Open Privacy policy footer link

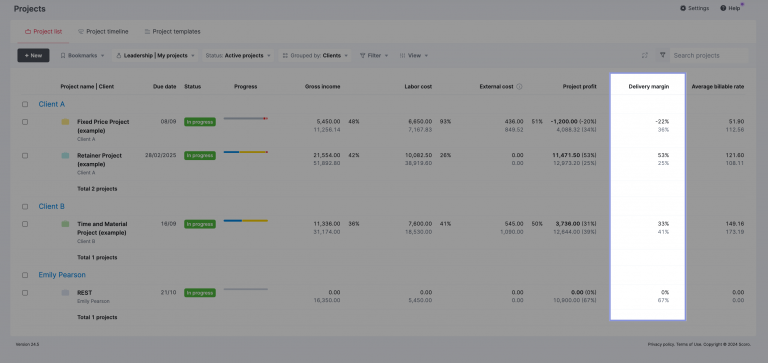(x=661, y=344)
